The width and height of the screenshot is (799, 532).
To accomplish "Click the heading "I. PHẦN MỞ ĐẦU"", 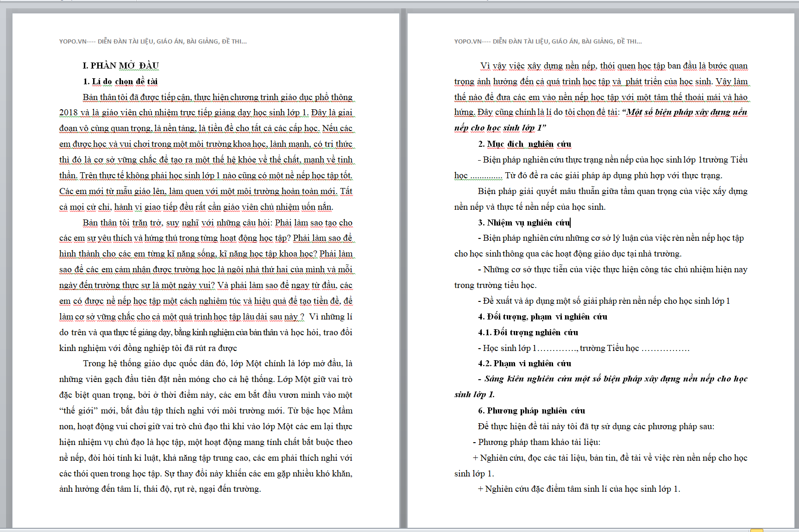I will 120,66.
